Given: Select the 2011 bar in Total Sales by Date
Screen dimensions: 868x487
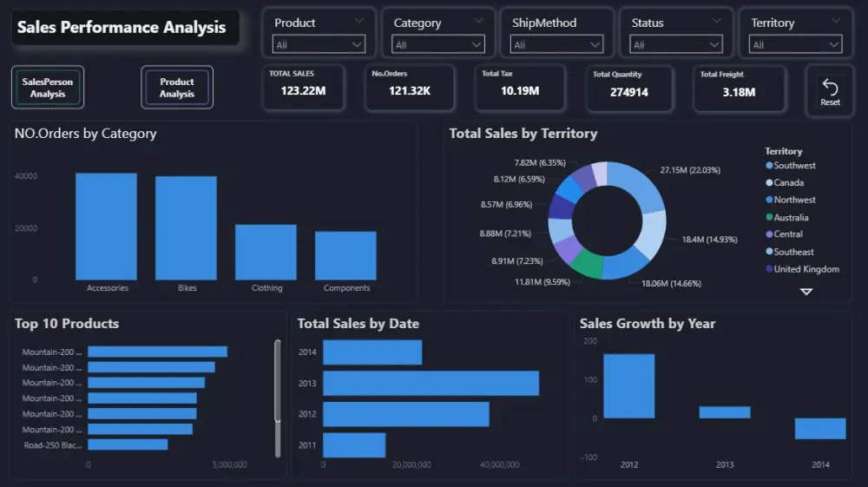Looking at the screenshot, I should 354,445.
